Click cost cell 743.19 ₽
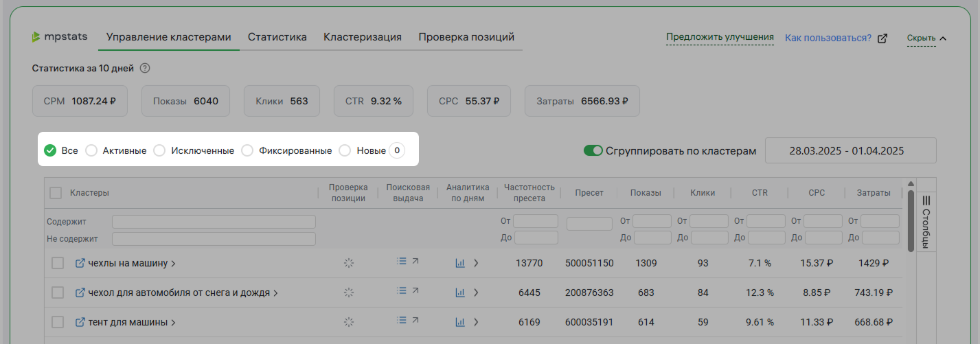 (873, 293)
